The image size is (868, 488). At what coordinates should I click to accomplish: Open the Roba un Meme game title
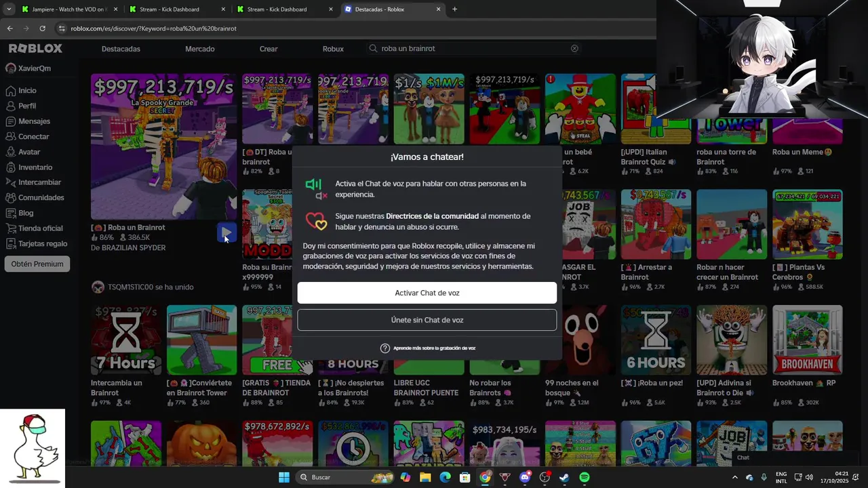802,152
